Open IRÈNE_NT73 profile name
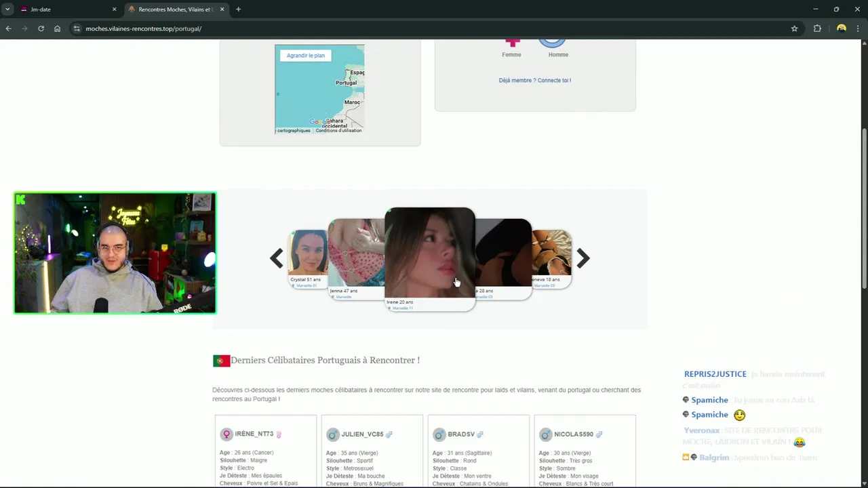This screenshot has width=868, height=488. 254,434
